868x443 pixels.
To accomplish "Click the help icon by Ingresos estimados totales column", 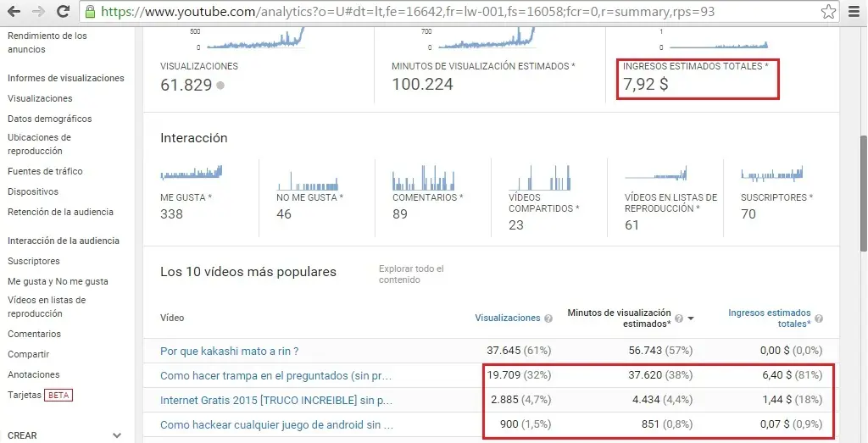I will 819,318.
